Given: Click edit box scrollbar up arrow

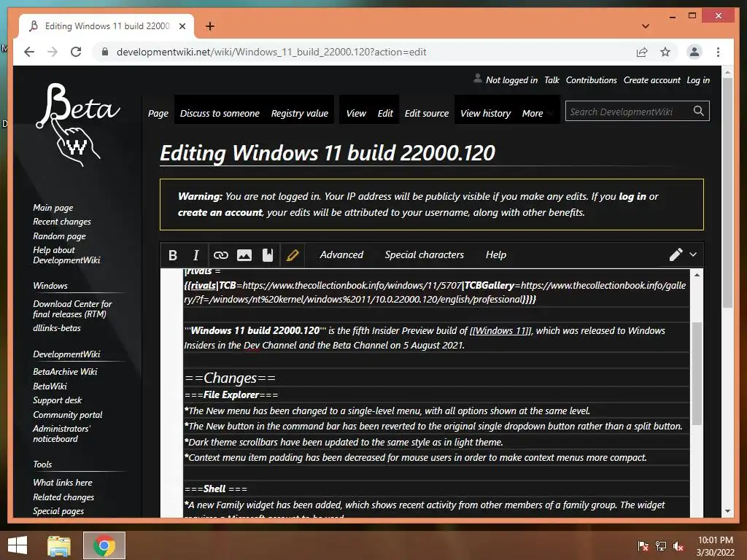Looking at the screenshot, I should pos(697,275).
